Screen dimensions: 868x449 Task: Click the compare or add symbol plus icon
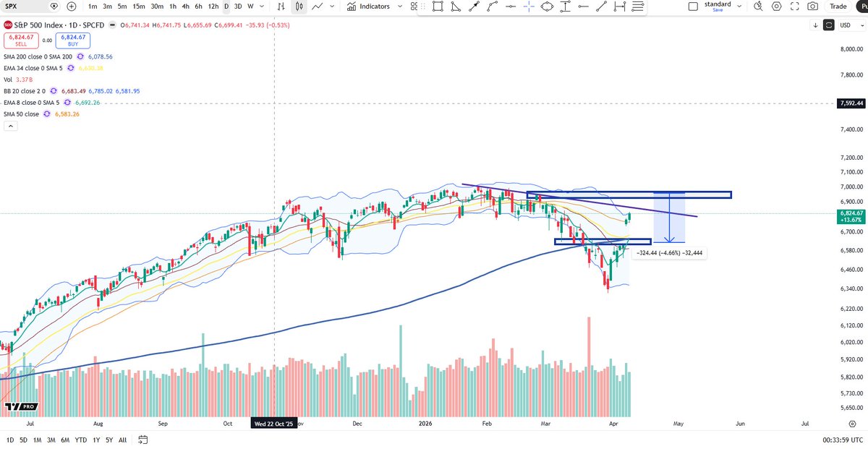(x=71, y=7)
